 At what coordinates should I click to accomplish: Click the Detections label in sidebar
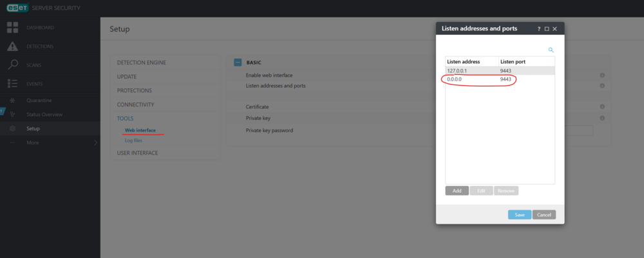pos(40,46)
